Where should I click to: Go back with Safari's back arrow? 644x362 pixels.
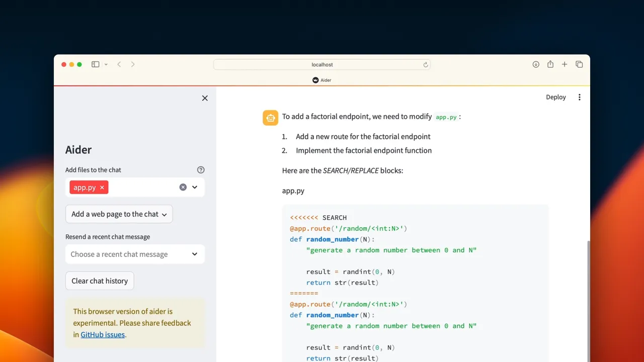pyautogui.click(x=119, y=64)
